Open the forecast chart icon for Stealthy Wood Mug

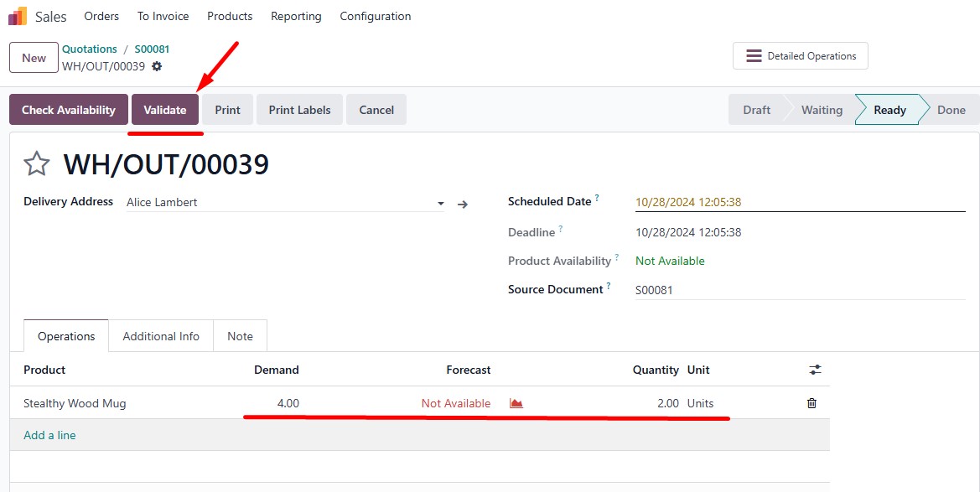516,403
